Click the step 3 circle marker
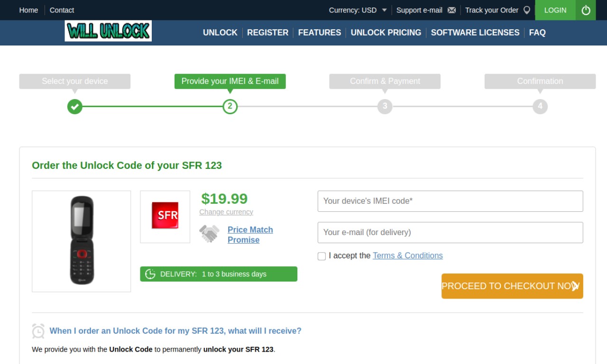Screen dimensions: 607x364 [385, 106]
